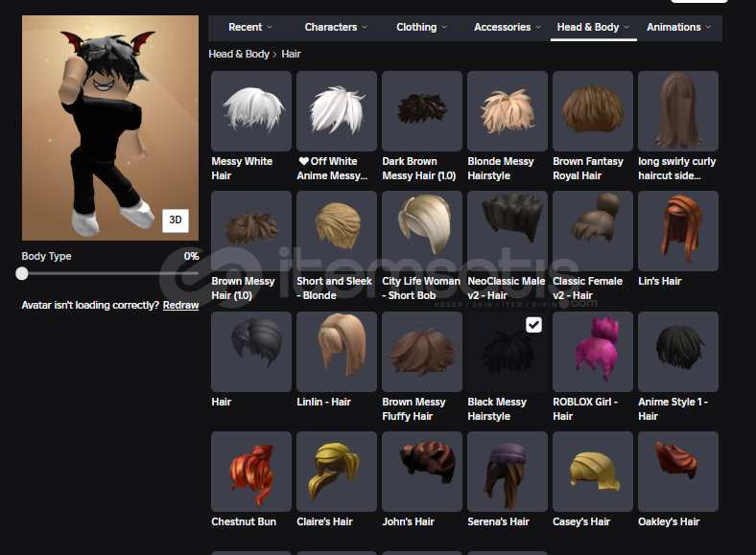The image size is (756, 555).
Task: Uncheck the Black Messy Hairstyle checkmark
Action: (x=533, y=325)
